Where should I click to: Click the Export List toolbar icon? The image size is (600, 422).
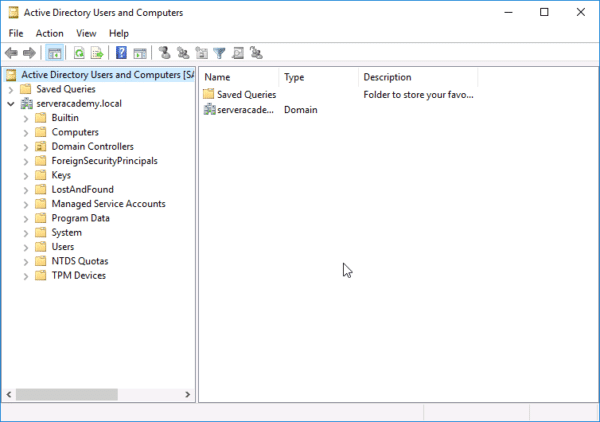pyautogui.click(x=97, y=53)
